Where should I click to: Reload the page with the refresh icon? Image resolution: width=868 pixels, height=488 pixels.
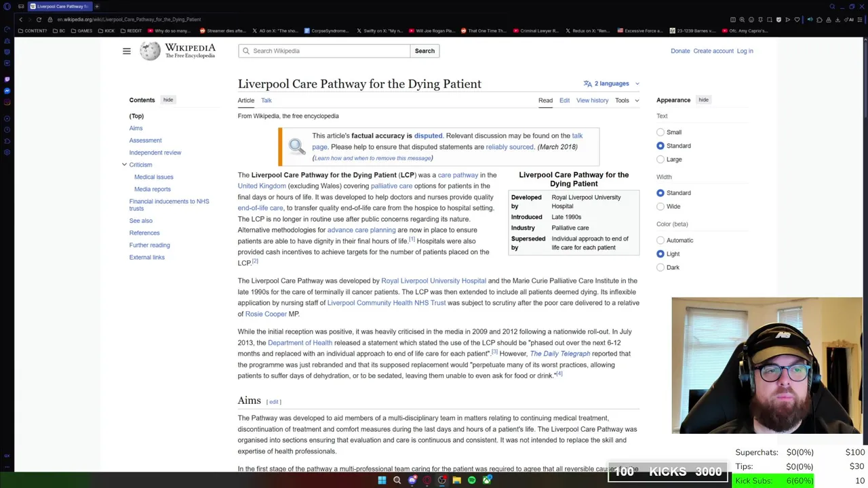39,20
